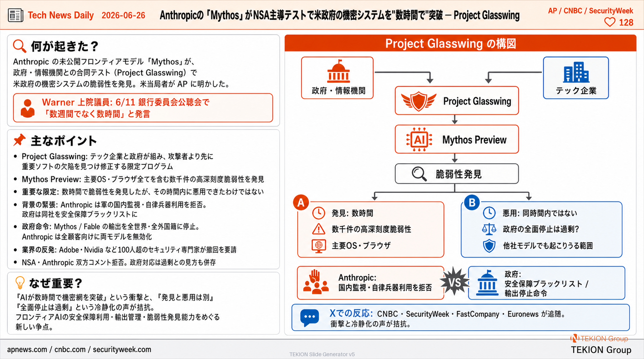Image resolution: width=644 pixels, height=359 pixels.
Task: Click the TEKION Slide Generator v5 footer text
Action: [x=322, y=354]
